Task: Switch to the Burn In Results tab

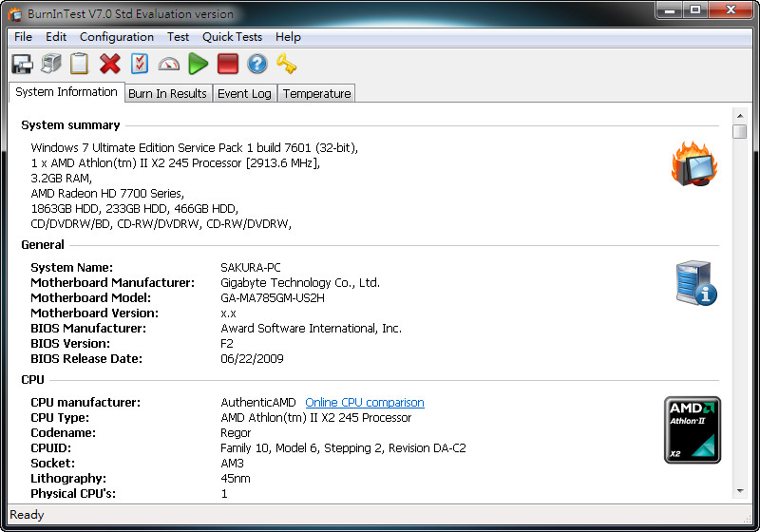Action: pos(167,93)
